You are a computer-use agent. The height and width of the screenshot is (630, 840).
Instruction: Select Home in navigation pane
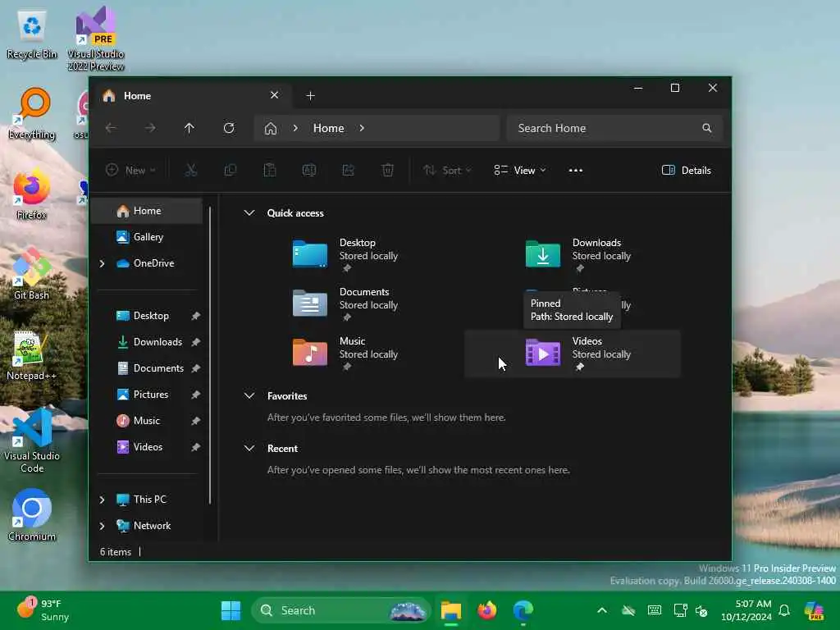tap(147, 211)
